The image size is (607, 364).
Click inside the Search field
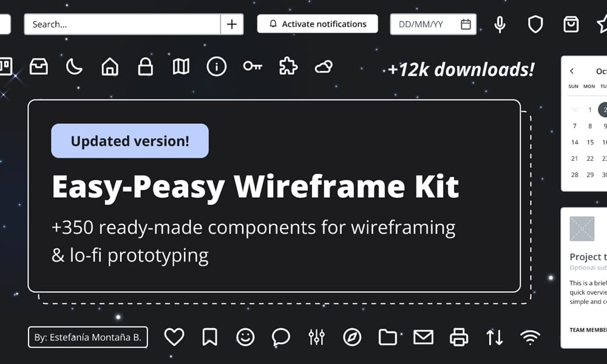91,24
